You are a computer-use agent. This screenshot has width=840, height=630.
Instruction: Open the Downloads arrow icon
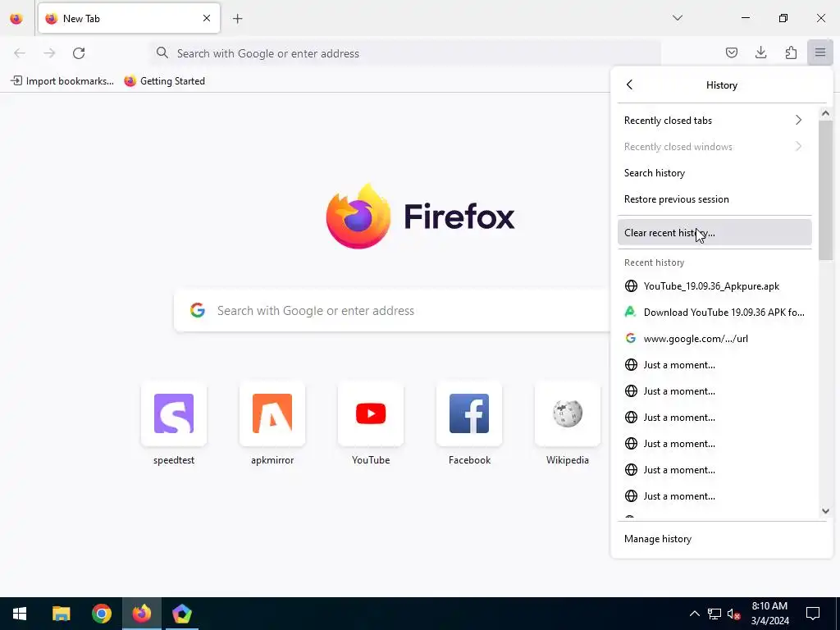tap(760, 52)
